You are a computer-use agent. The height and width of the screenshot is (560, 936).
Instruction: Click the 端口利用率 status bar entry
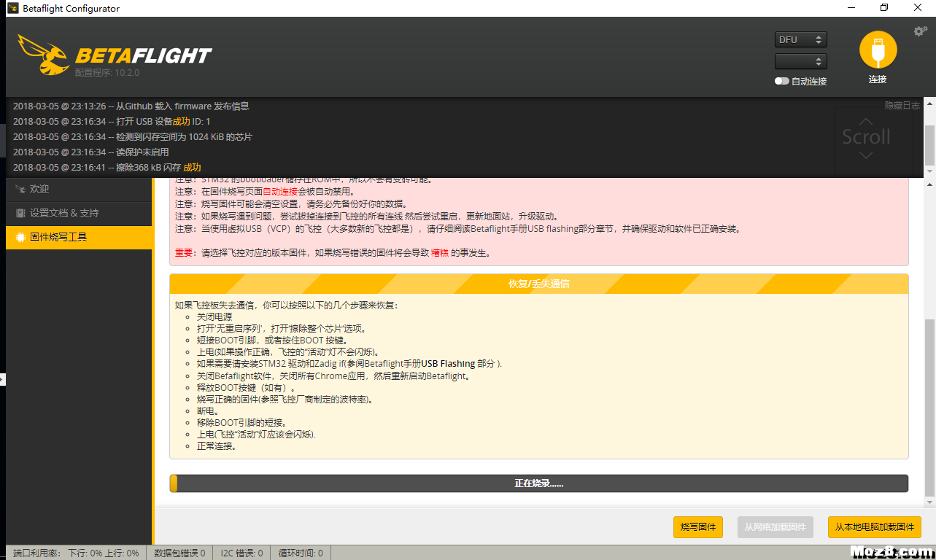pos(75,553)
